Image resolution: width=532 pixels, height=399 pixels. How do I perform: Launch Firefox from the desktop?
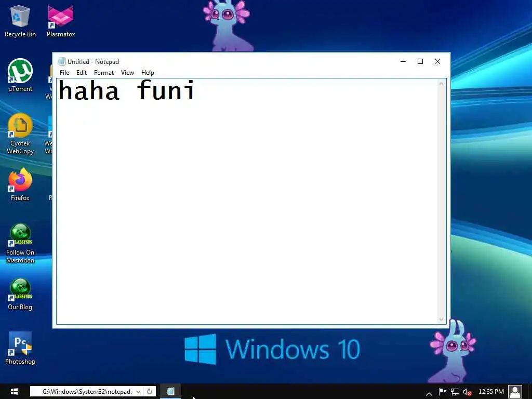(20, 184)
